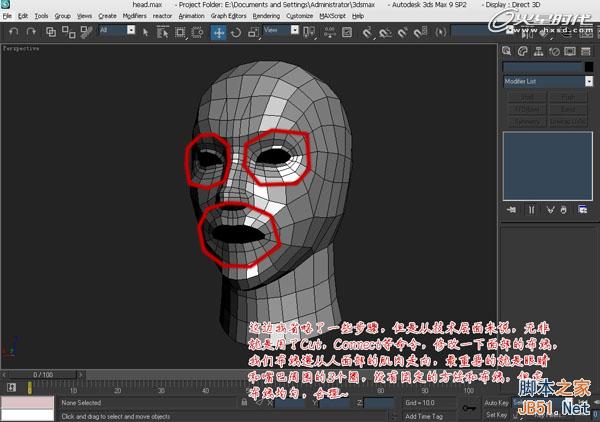Open the Rendering menu
Viewport: 600px width, 422px height.
pyautogui.click(x=266, y=17)
